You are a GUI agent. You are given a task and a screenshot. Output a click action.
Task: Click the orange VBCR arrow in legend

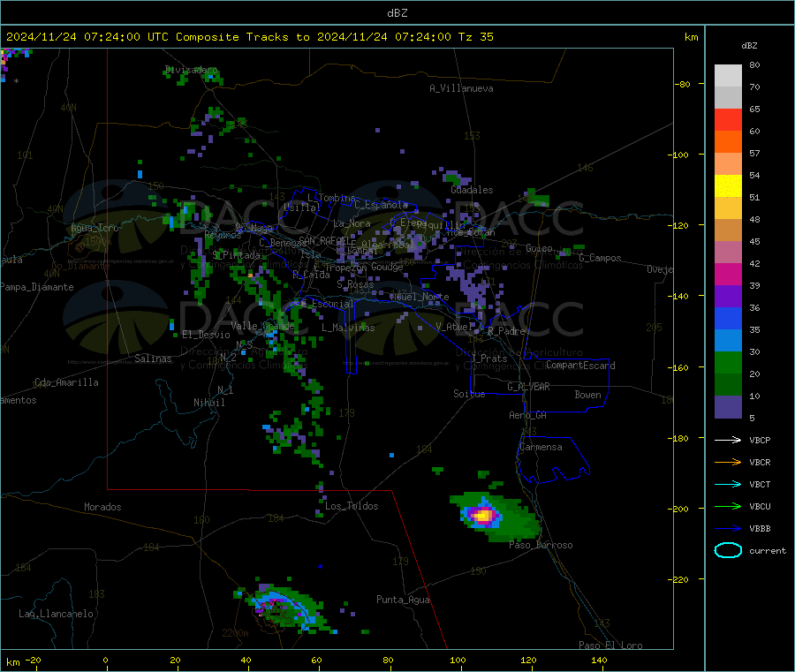pyautogui.click(x=728, y=462)
